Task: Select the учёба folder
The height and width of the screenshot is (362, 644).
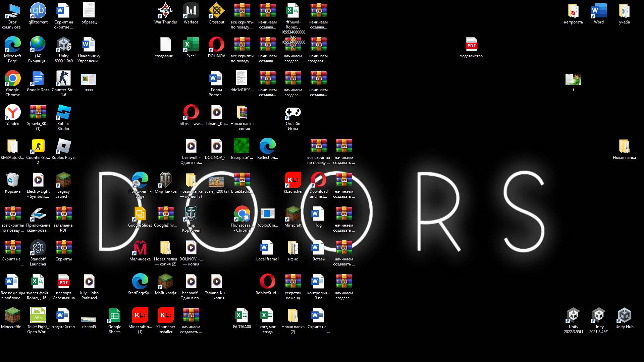Action: 624,11
